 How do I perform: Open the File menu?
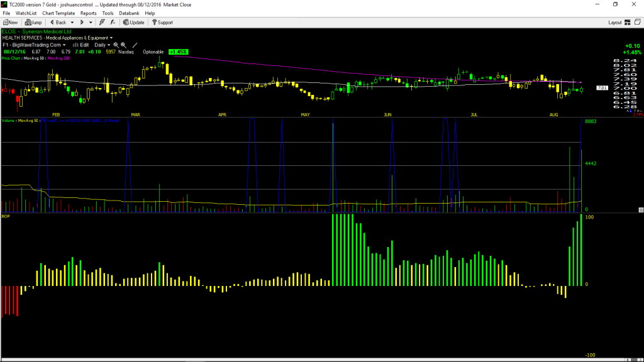(6, 13)
